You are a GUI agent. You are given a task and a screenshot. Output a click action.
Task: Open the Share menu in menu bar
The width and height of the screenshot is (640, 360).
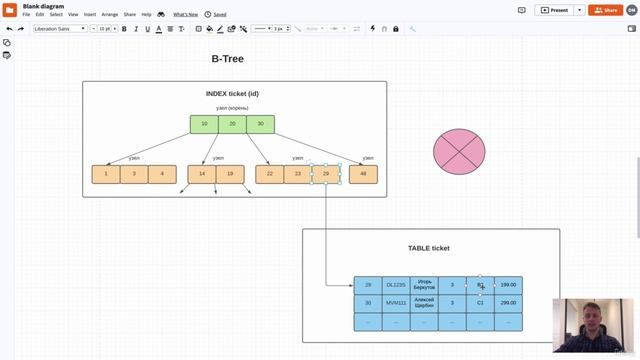[130, 14]
